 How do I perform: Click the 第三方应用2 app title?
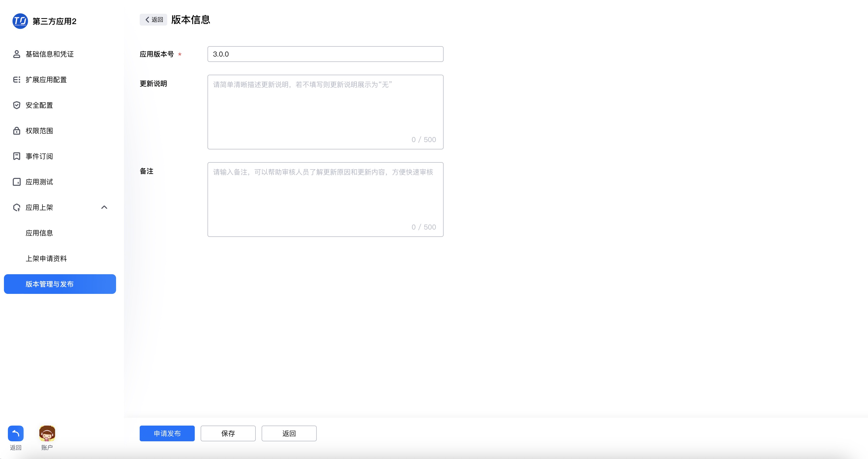coord(55,21)
